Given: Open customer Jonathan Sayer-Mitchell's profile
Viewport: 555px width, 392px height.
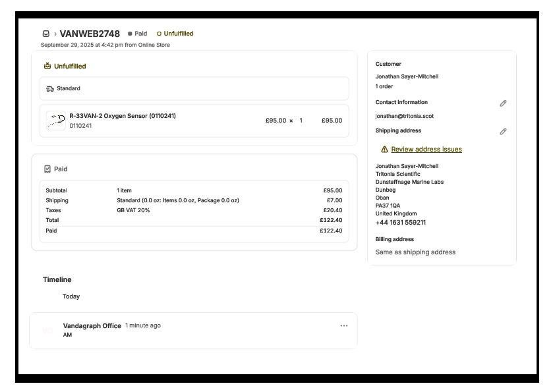Looking at the screenshot, I should [x=407, y=76].
